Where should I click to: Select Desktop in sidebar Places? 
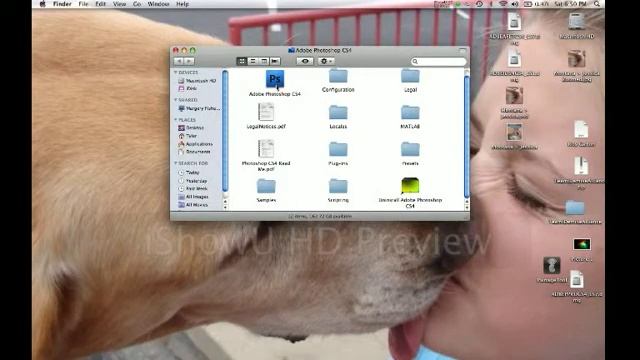coord(191,128)
